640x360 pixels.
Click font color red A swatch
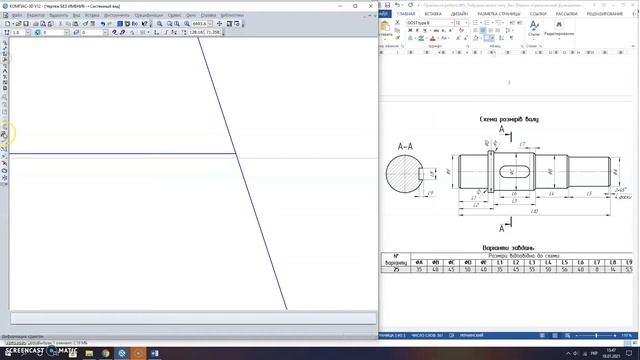click(433, 38)
